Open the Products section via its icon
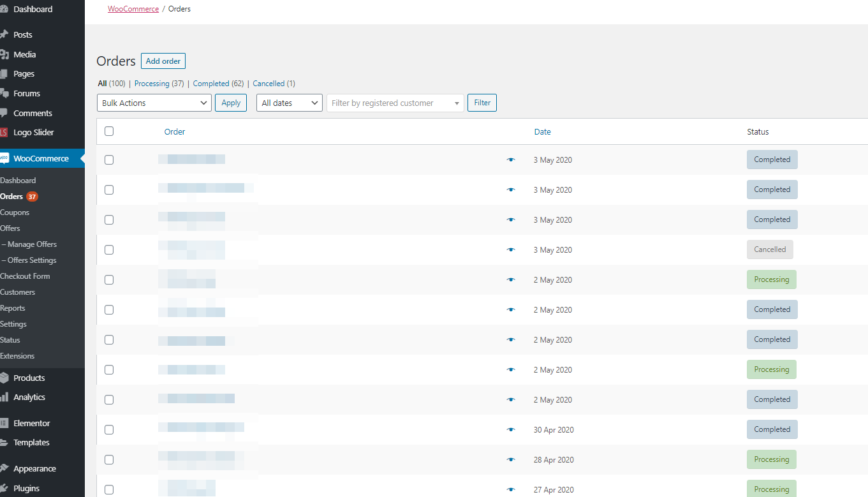Screen dimensions: 868x497 tap(8, 377)
